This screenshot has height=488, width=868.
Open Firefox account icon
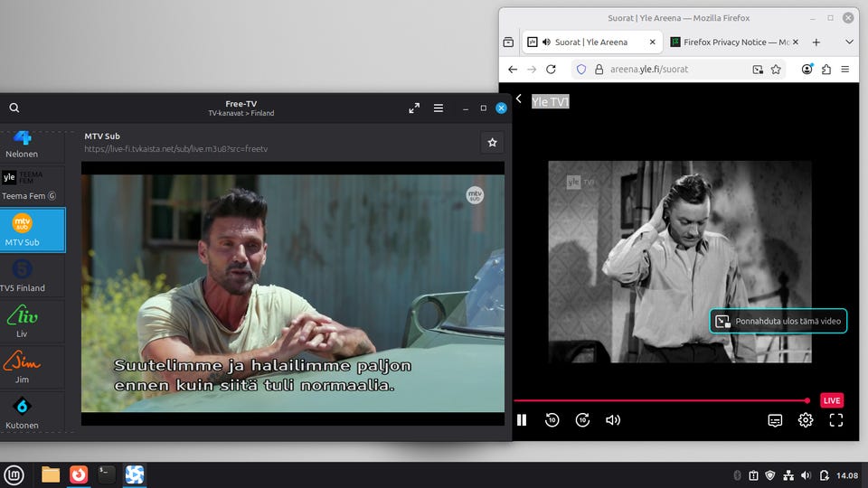[807, 70]
